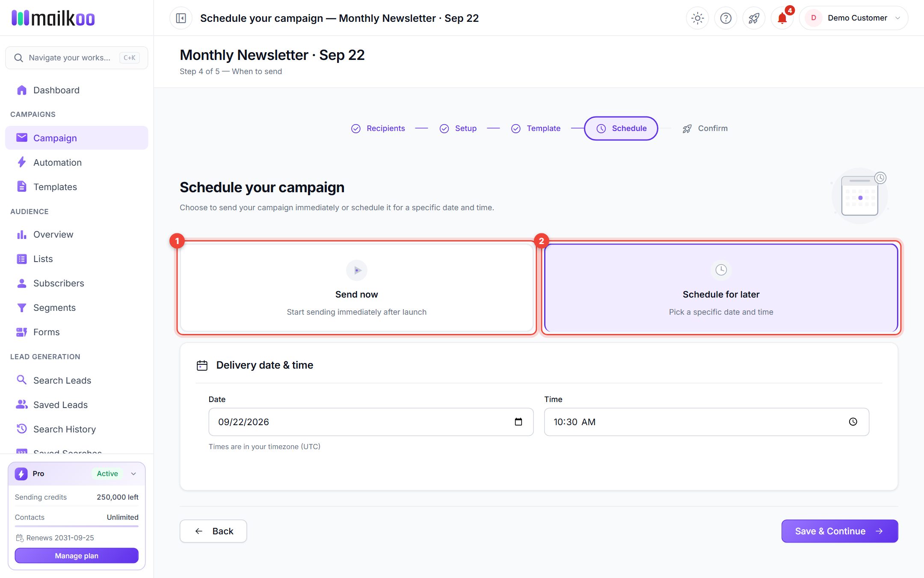Viewport: 924px width, 578px height.
Task: Open the time picker clock icon
Action: click(x=853, y=422)
